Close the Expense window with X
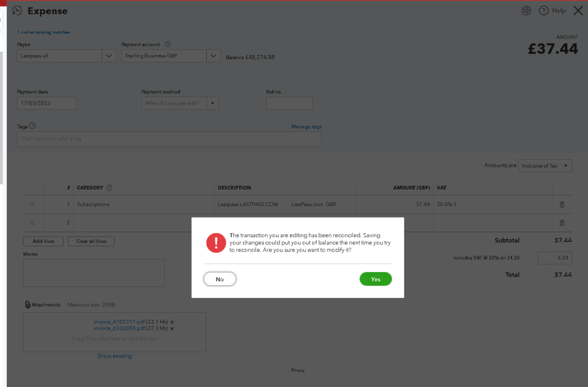Viewport: 588px width, 387px height. pyautogui.click(x=578, y=10)
